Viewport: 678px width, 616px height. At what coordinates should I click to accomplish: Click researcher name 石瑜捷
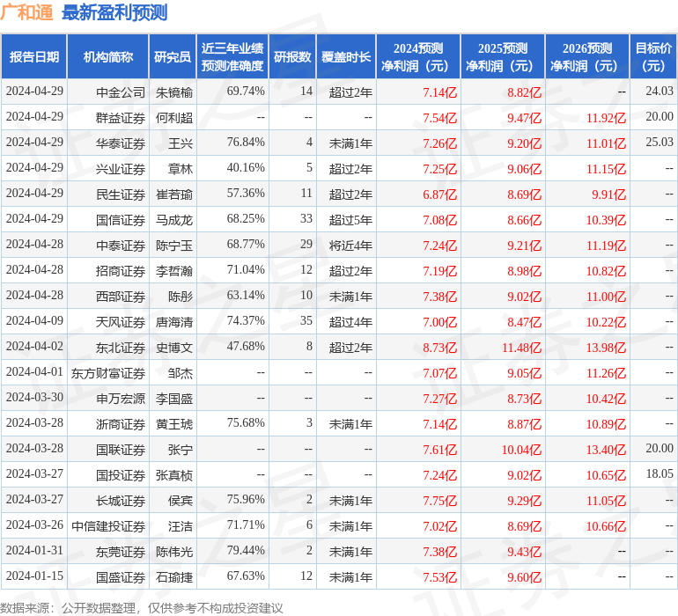coord(174,576)
